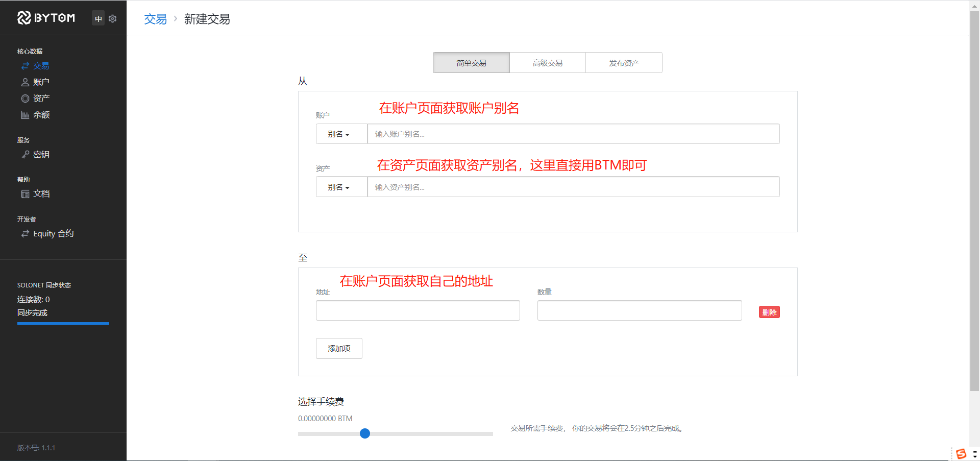This screenshot has width=980, height=461.
Task: Open the settings gear in the header
Action: [113, 18]
